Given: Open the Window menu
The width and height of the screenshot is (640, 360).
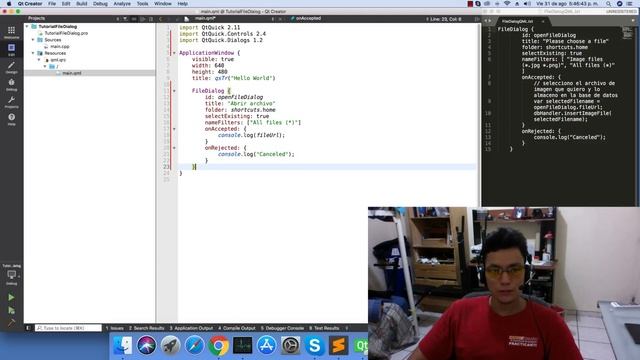Looking at the screenshot, I should click(x=163, y=4).
